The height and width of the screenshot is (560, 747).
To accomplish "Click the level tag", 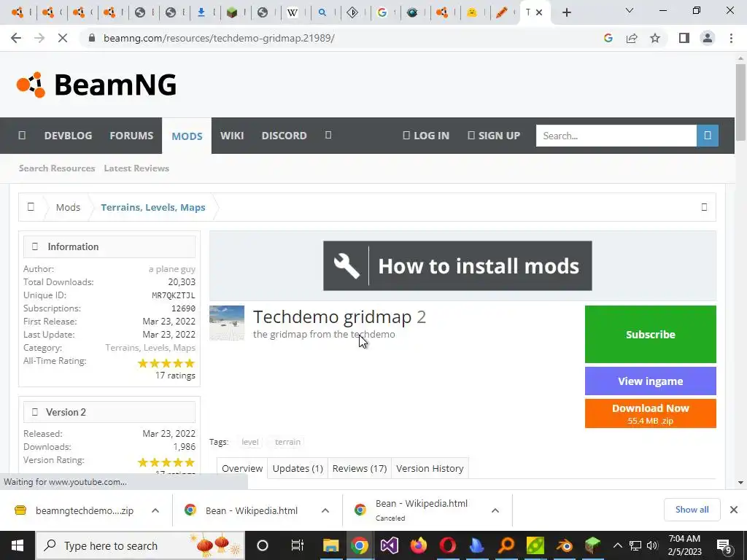I will [x=250, y=442].
